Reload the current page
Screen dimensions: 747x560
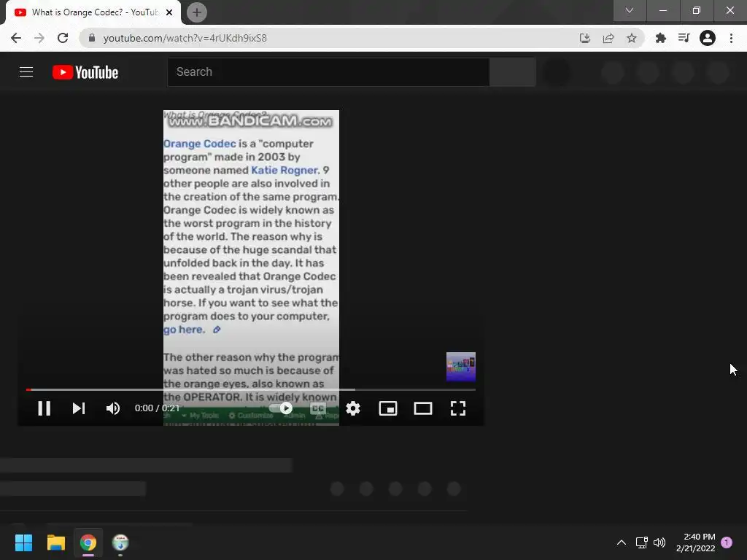click(x=63, y=38)
